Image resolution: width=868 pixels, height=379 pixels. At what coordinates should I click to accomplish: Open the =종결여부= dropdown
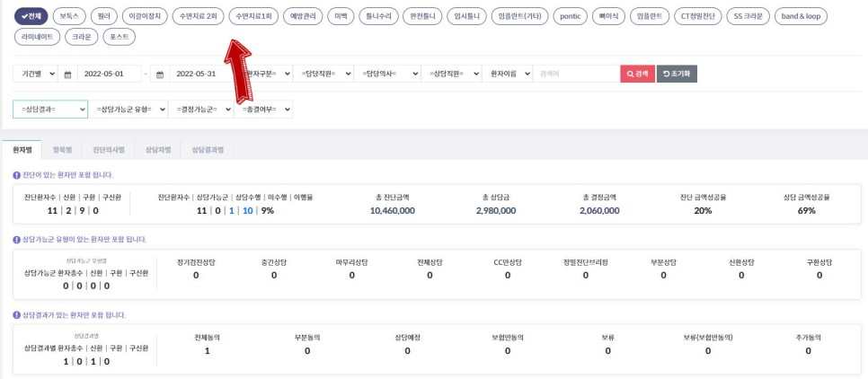tap(263, 109)
